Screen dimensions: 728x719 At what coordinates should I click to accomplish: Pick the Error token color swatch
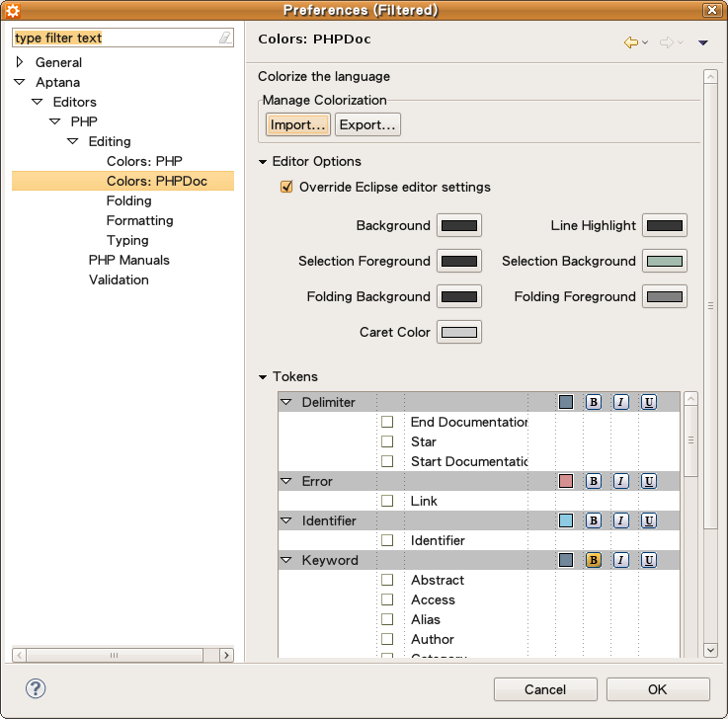click(x=566, y=481)
